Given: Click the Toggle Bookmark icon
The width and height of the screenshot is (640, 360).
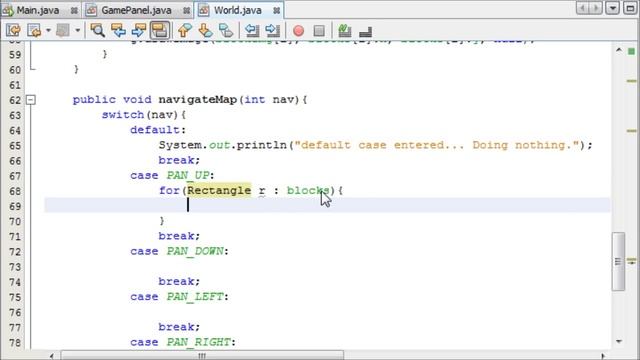Looking at the screenshot, I should pyautogui.click(x=226, y=30).
